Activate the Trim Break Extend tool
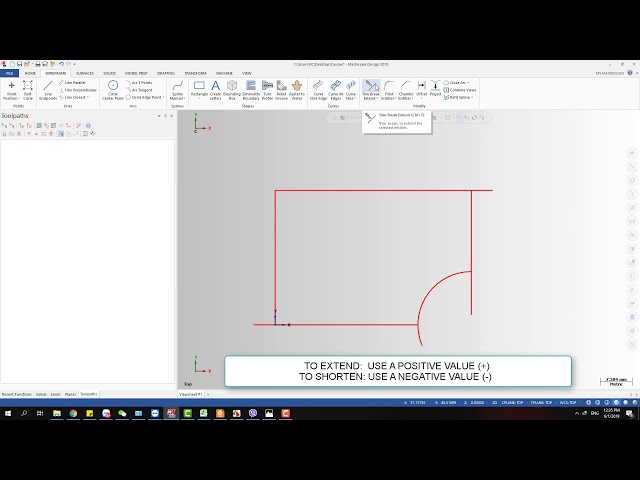This screenshot has height=480, width=640. click(371, 90)
